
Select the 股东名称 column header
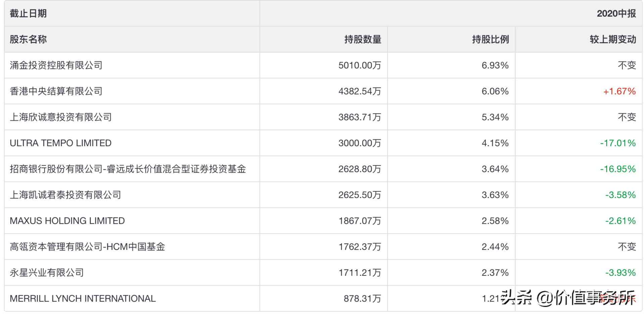pyautogui.click(x=28, y=39)
